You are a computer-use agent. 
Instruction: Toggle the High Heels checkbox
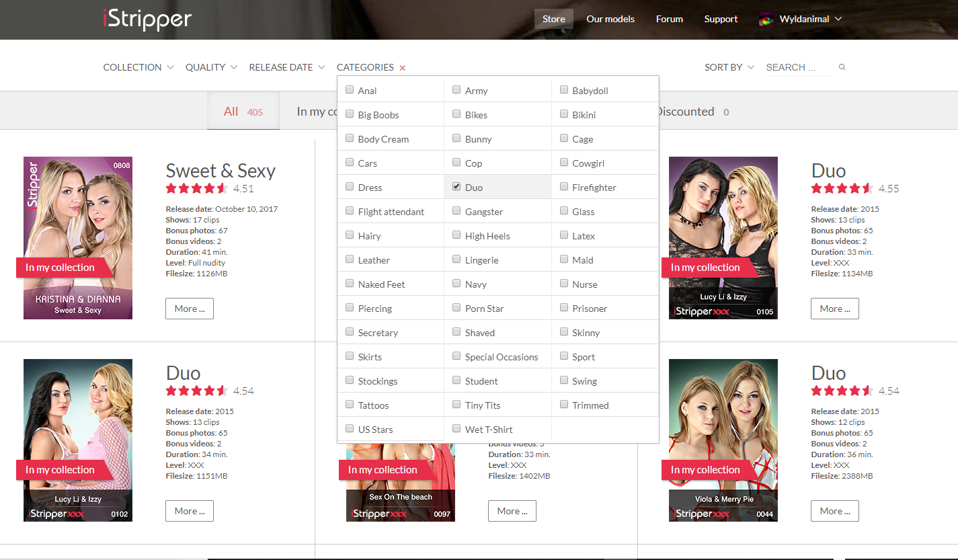click(456, 235)
